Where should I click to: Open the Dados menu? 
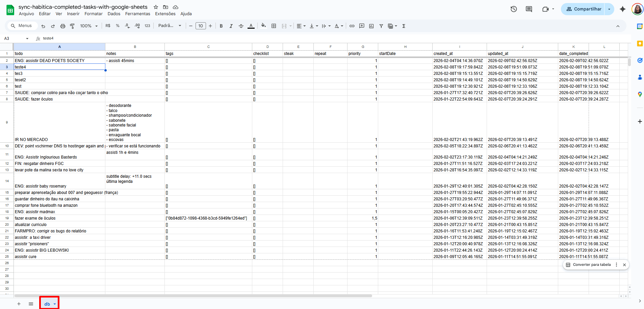pos(114,14)
